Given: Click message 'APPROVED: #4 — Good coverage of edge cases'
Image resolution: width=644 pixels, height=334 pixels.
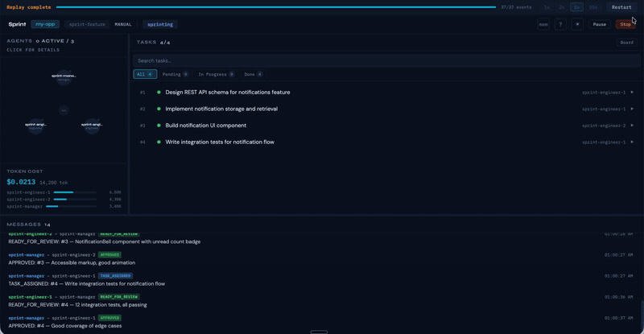Looking at the screenshot, I should point(65,326).
